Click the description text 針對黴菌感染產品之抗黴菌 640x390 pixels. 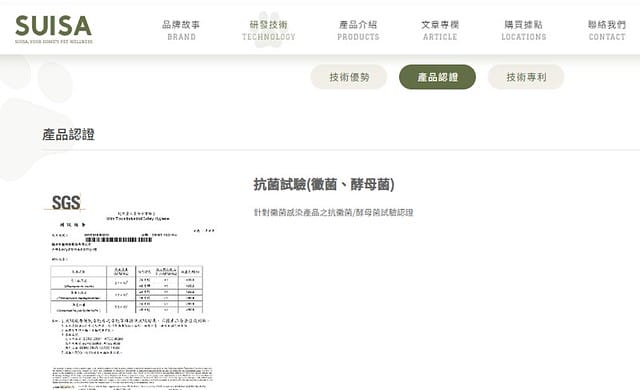click(303, 212)
